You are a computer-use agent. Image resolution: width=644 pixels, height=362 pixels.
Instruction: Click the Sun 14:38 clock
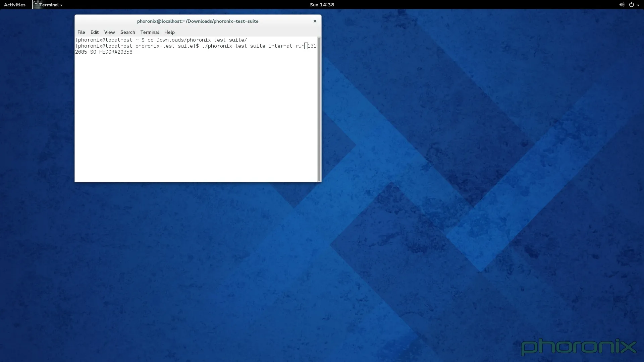[x=322, y=5]
